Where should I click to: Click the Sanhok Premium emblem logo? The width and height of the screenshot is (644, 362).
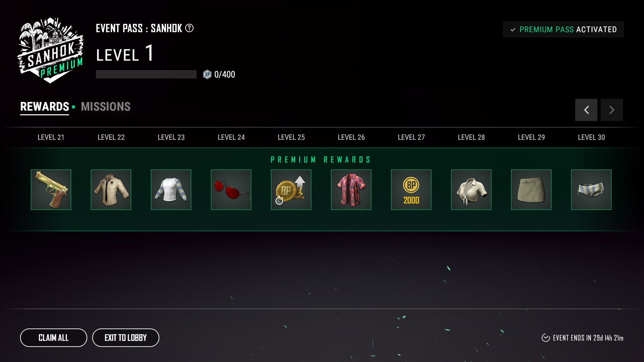coord(50,50)
